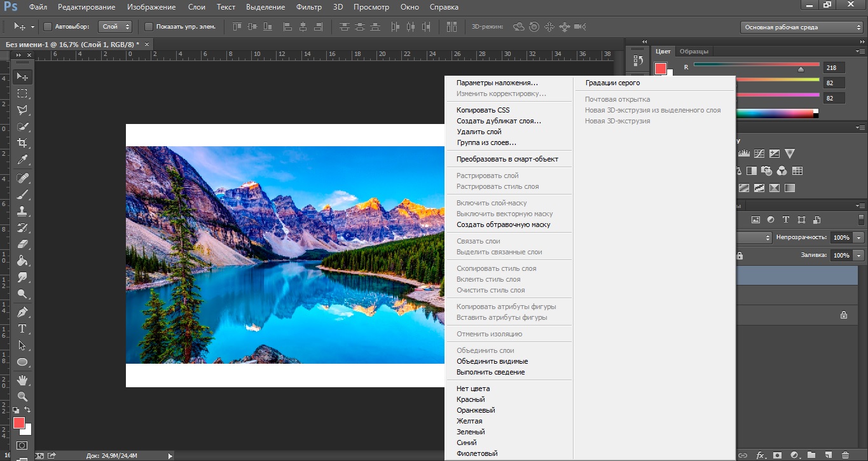This screenshot has width=868, height=461.
Task: Flip the layer filtering on/off switch
Action: point(861,219)
